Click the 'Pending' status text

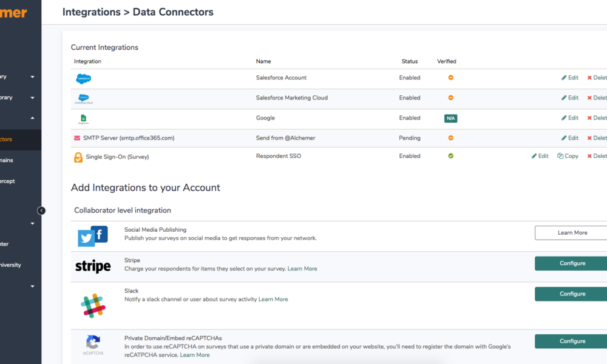tap(410, 138)
